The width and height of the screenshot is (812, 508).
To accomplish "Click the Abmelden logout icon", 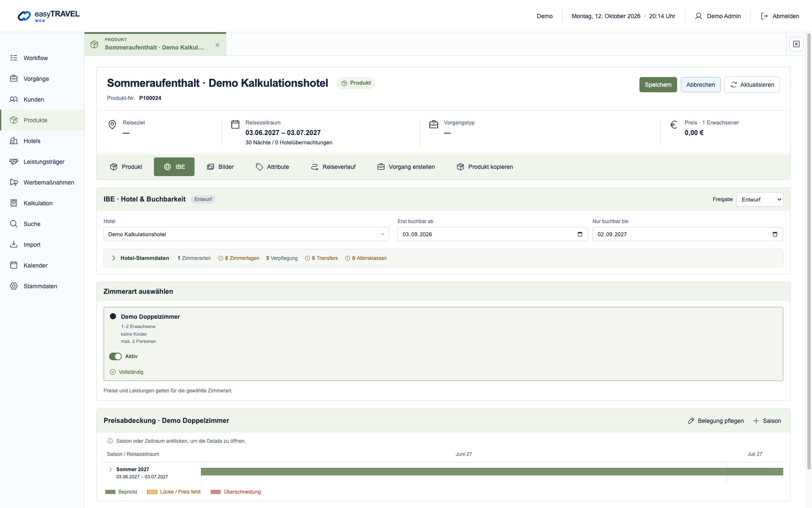I will click(x=764, y=16).
